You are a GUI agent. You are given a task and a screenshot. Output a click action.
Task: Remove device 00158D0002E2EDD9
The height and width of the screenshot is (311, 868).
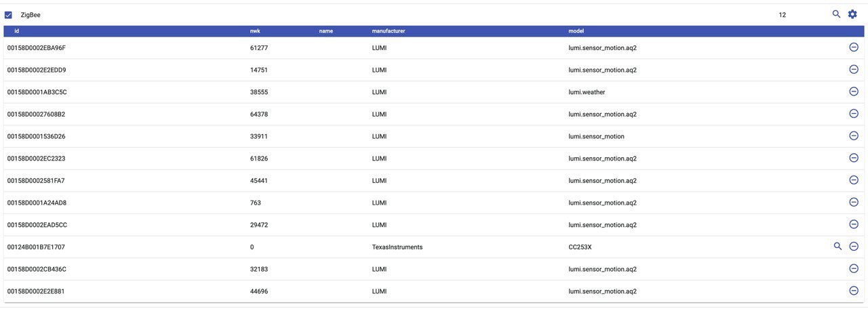(x=854, y=69)
